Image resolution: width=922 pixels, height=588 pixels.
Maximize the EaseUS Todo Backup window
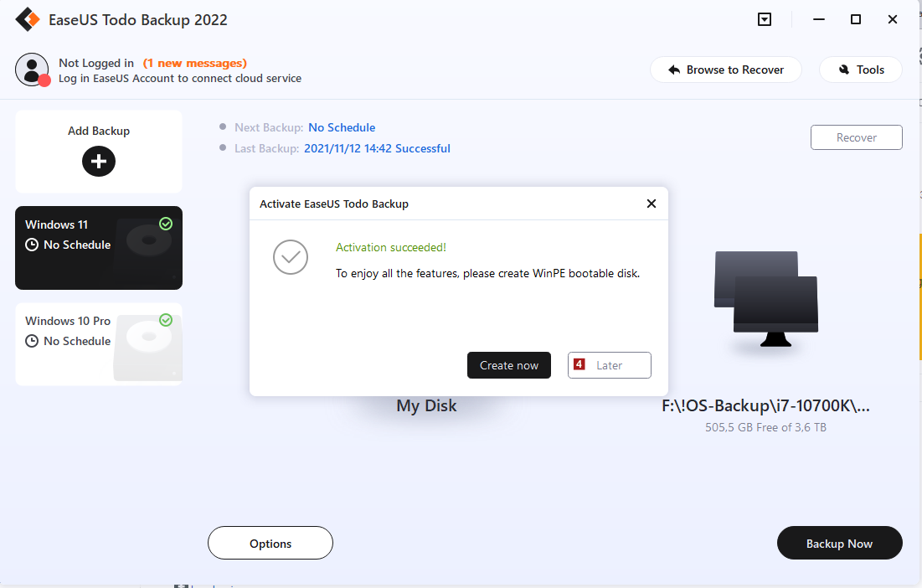coord(856,19)
